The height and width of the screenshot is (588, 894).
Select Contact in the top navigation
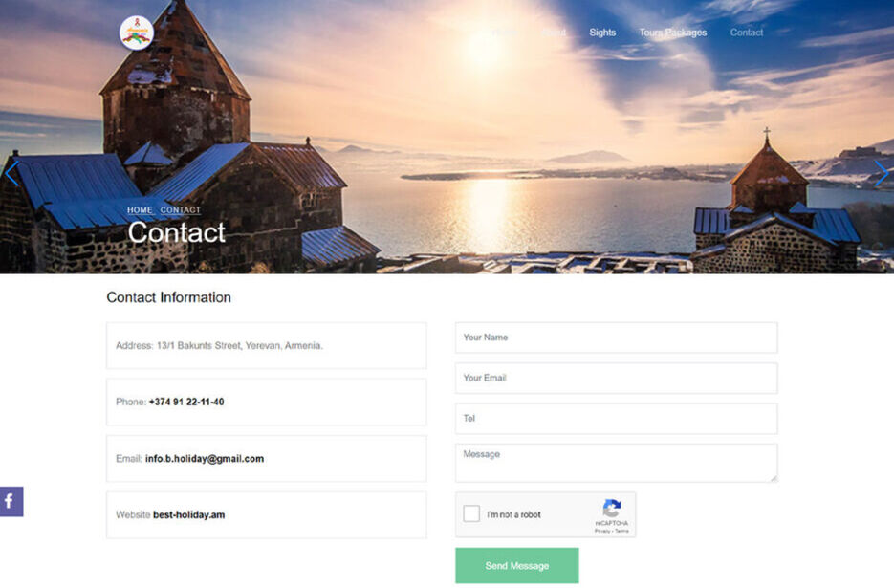747,33
